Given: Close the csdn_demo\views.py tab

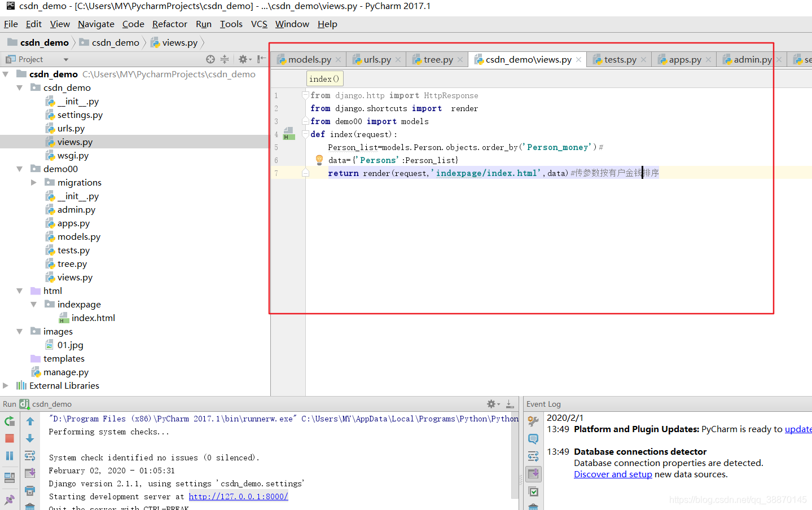Looking at the screenshot, I should coord(578,59).
